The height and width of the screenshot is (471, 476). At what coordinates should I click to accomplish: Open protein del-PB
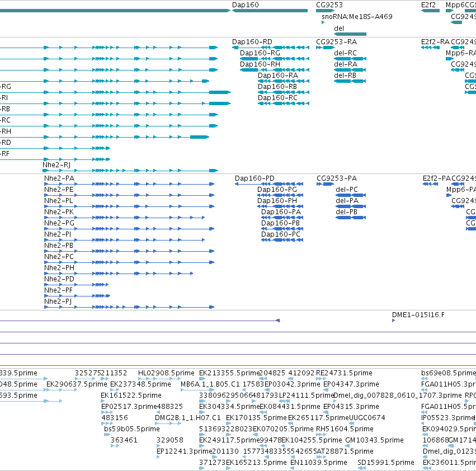(x=346, y=212)
